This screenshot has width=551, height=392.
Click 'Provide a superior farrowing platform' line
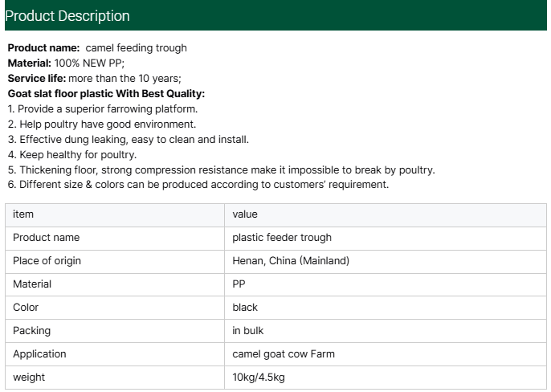(x=103, y=108)
